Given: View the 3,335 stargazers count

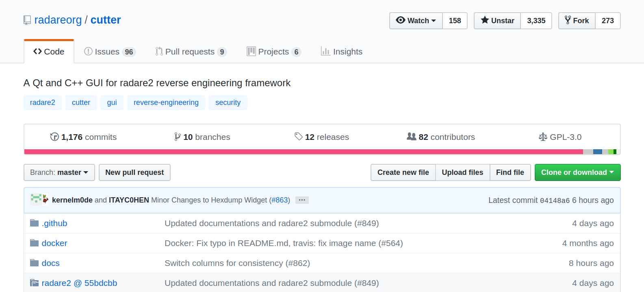Looking at the screenshot, I should (x=536, y=21).
